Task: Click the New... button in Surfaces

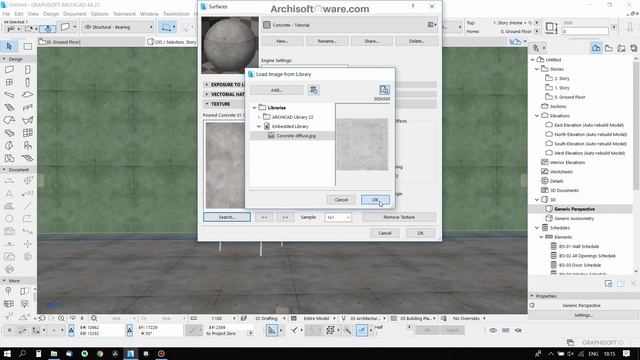Action: (282, 41)
